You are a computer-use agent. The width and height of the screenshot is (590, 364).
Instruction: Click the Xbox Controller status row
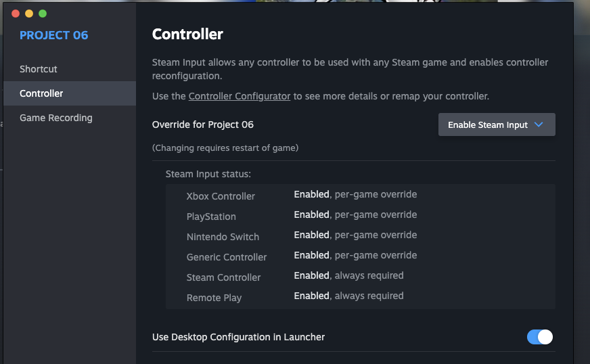click(x=221, y=196)
